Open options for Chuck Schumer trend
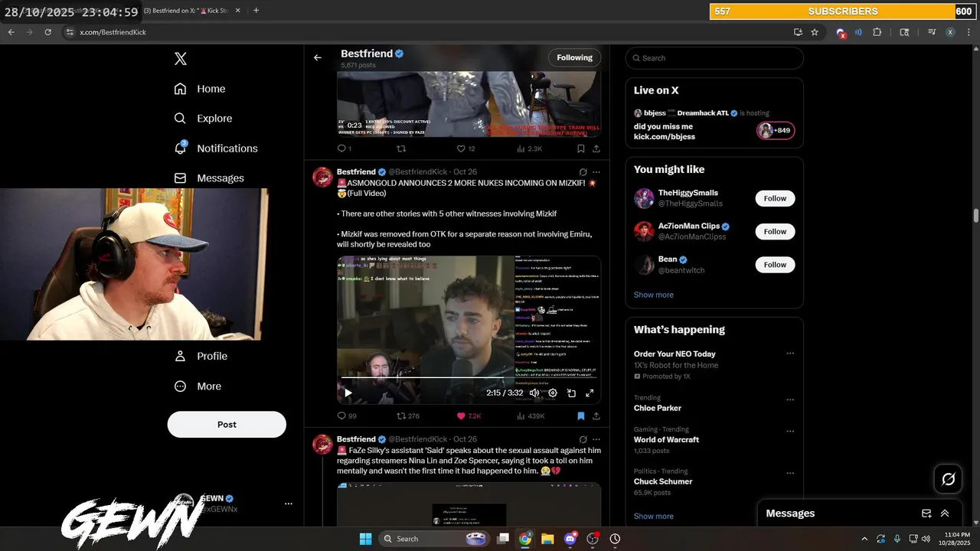The image size is (980, 551). (x=790, y=473)
